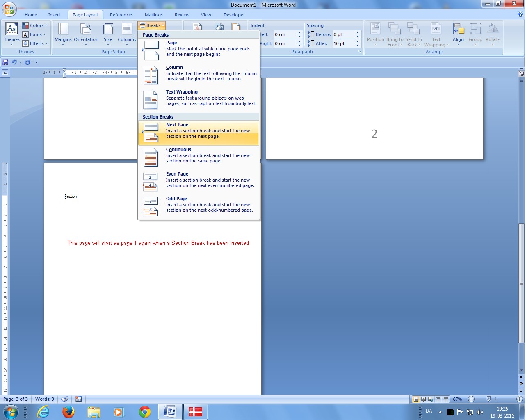525x420 pixels.
Task: Switch to the Mailings tab
Action: pos(154,15)
